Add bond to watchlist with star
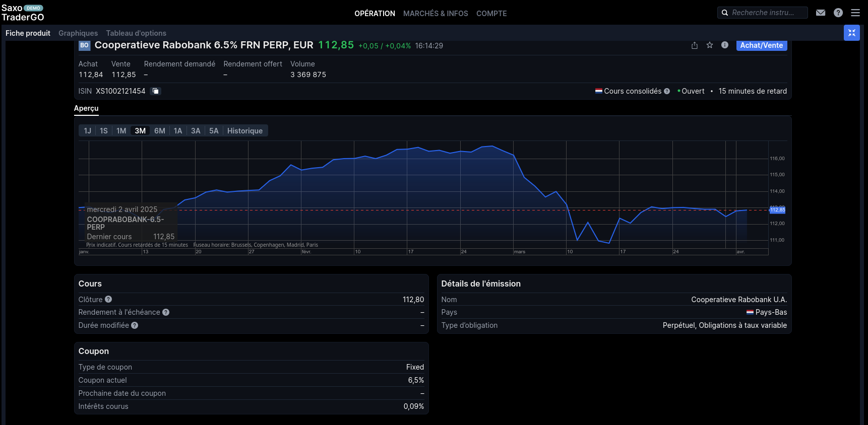The image size is (868, 425). pos(710,45)
